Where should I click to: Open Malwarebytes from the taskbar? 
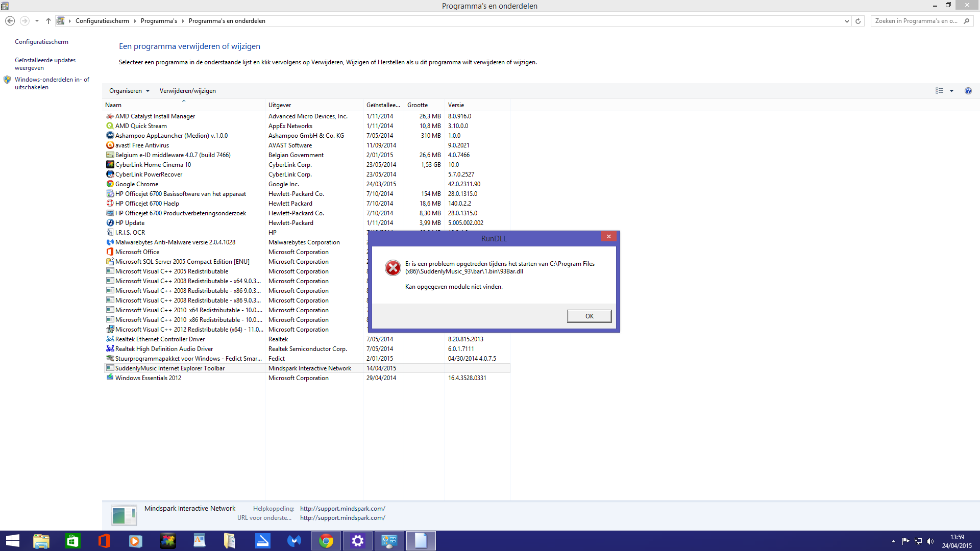[295, 541]
